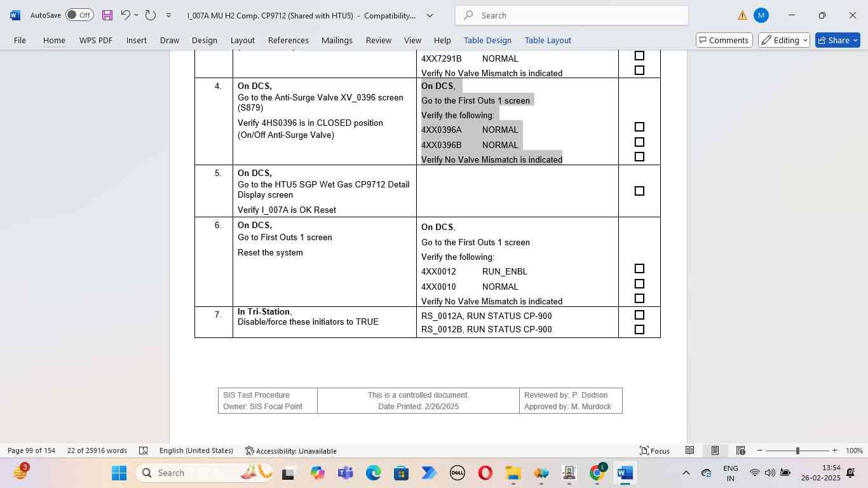Screen dimensions: 868x488
Task: Click the zoom slider handle
Action: tap(797, 451)
